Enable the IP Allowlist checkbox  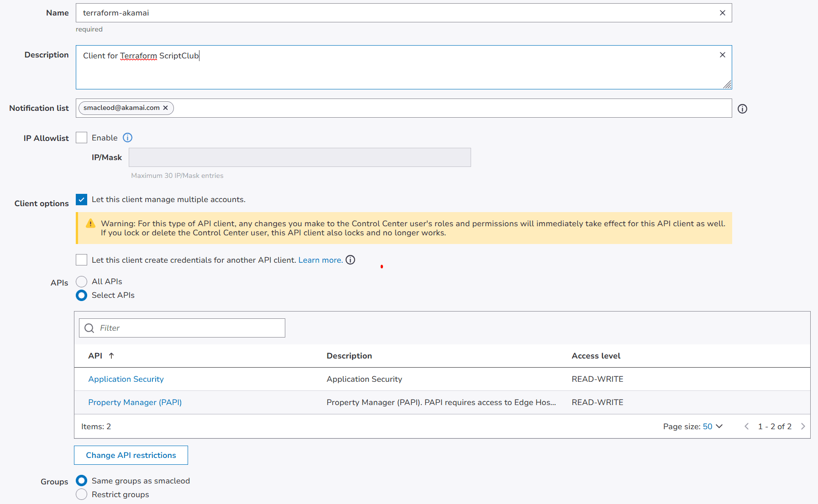click(x=81, y=138)
